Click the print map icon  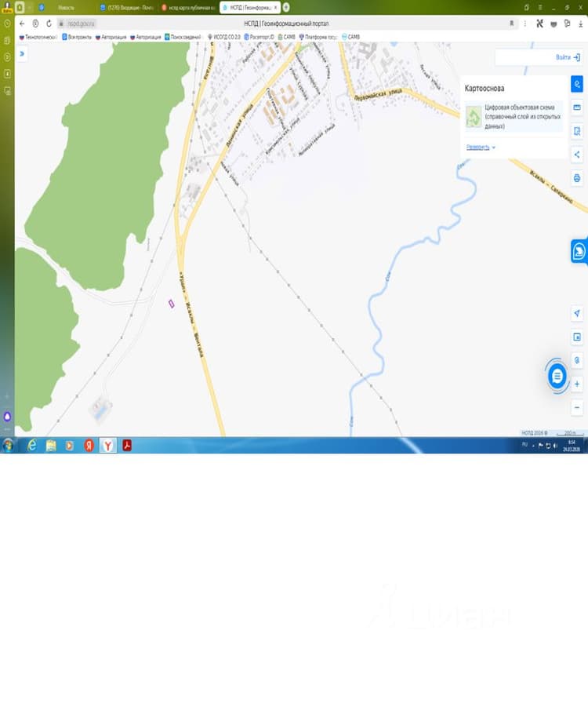pyautogui.click(x=576, y=178)
